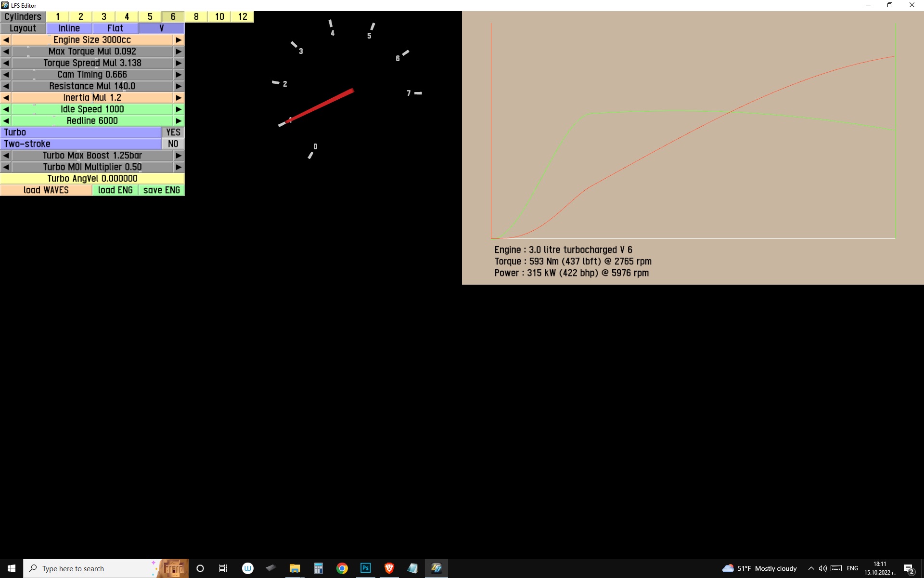Select Flat engine layout
The image size is (924, 578).
[115, 28]
